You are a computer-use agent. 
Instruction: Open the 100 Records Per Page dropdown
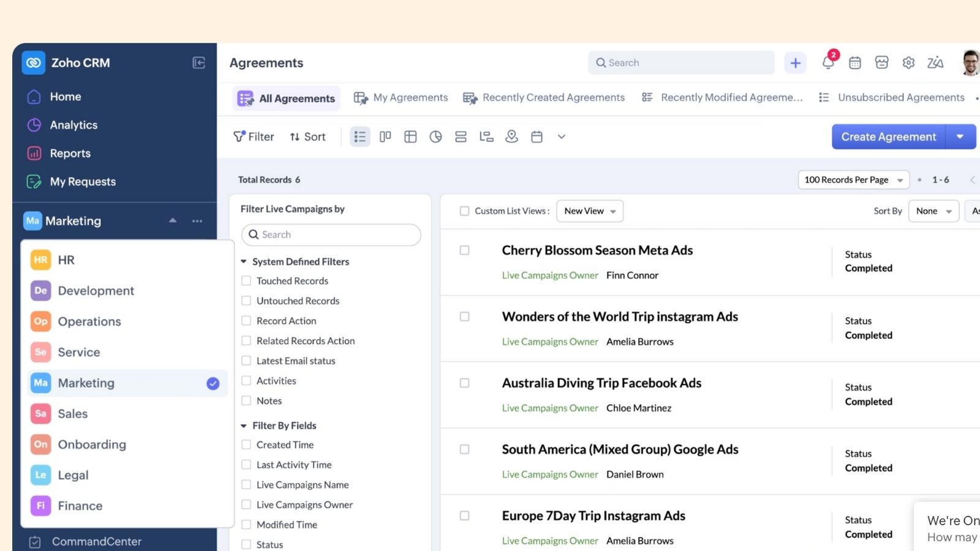853,179
